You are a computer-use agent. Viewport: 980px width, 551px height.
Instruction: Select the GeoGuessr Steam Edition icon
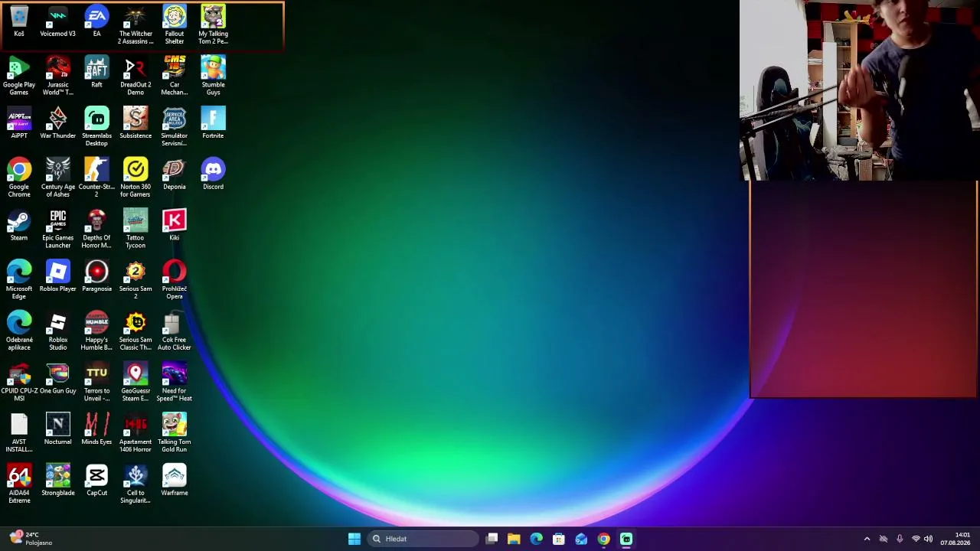pos(136,383)
